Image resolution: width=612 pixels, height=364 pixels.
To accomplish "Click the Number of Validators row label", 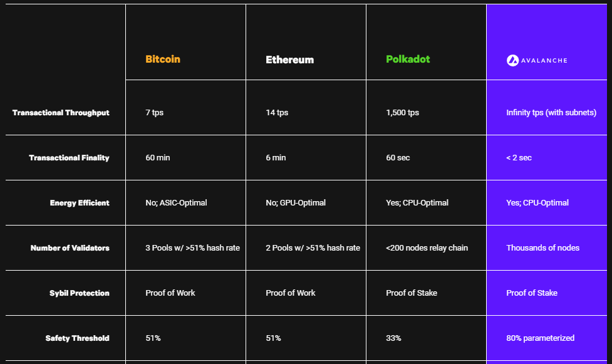I will (x=70, y=248).
